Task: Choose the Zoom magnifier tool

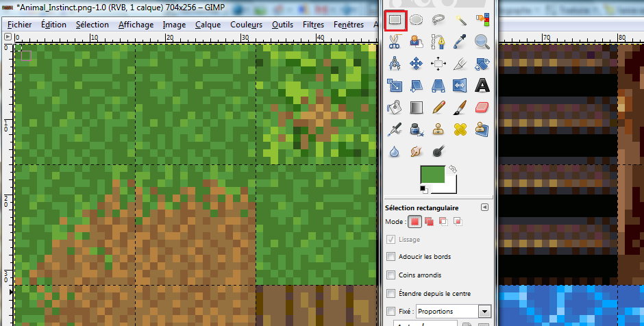Action: (x=482, y=42)
